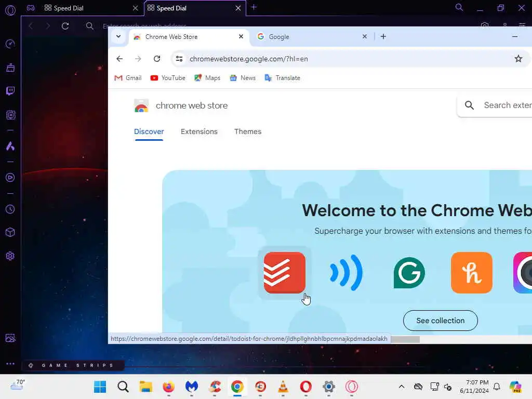Screen dimensions: 532x399
Task: Open a new tab in Opera
Action: 254,7
